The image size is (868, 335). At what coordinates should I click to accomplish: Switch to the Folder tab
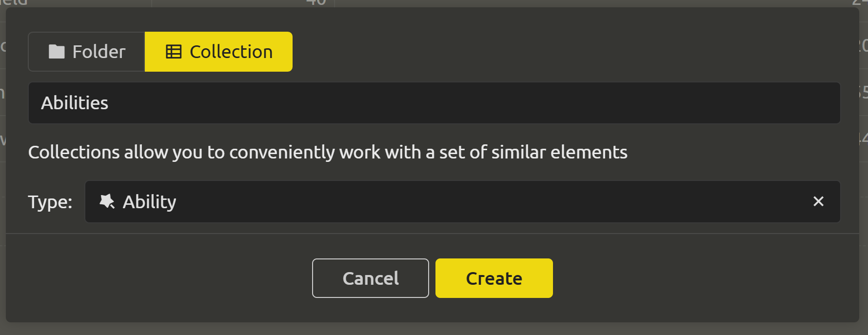pos(87,52)
